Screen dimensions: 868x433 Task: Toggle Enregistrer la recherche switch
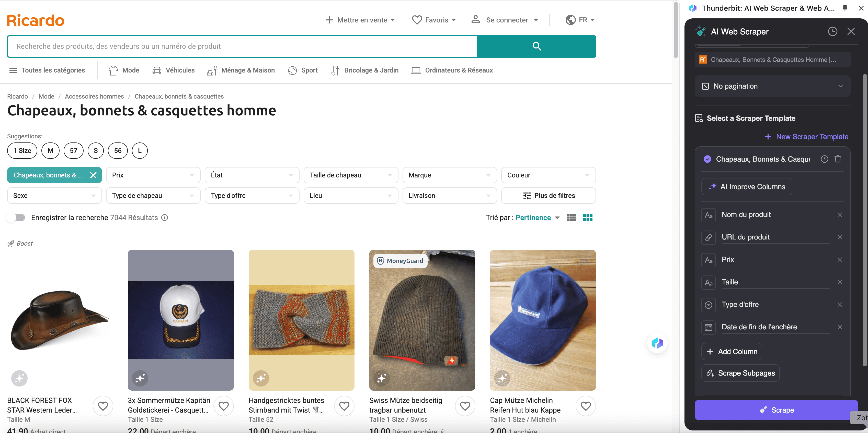[16, 218]
